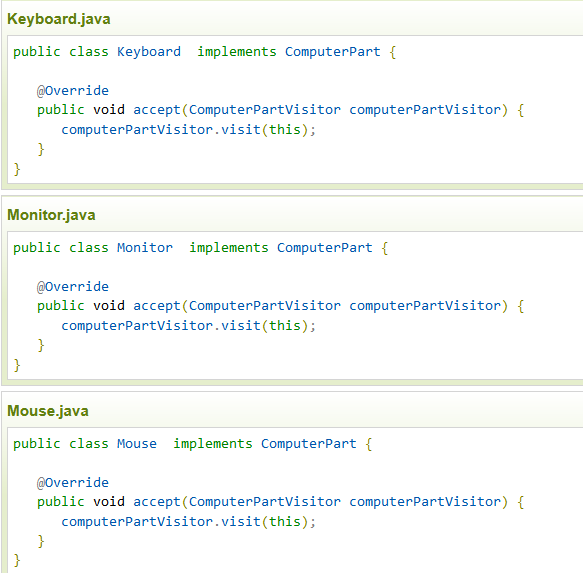Click the Monitor.java heading

point(51,215)
